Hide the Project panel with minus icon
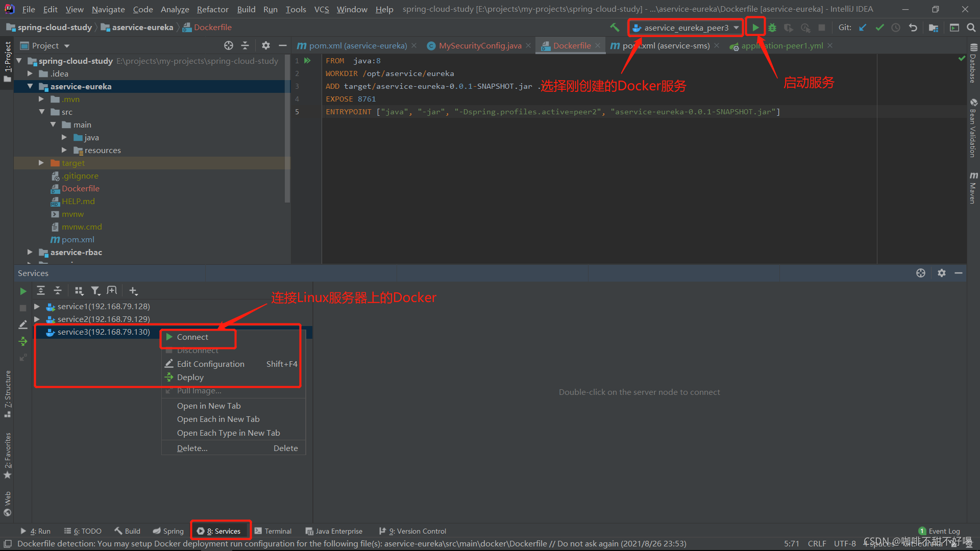Screen dimensions: 980x551 282,45
